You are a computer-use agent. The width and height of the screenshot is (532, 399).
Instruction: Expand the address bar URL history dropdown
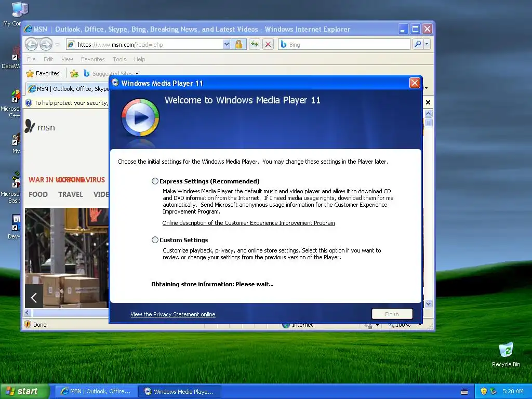(227, 44)
